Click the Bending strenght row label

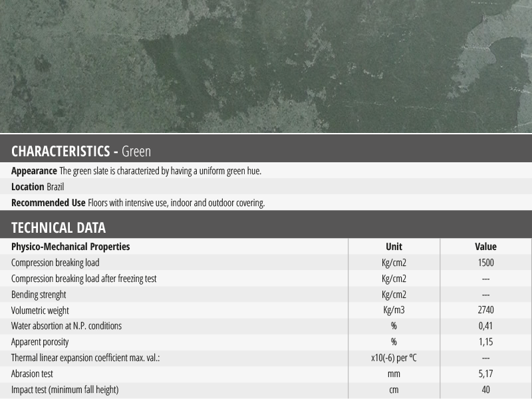click(x=39, y=295)
